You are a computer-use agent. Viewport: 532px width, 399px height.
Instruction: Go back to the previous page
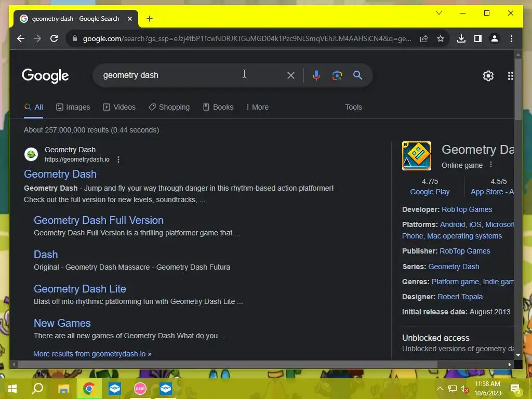click(21, 38)
